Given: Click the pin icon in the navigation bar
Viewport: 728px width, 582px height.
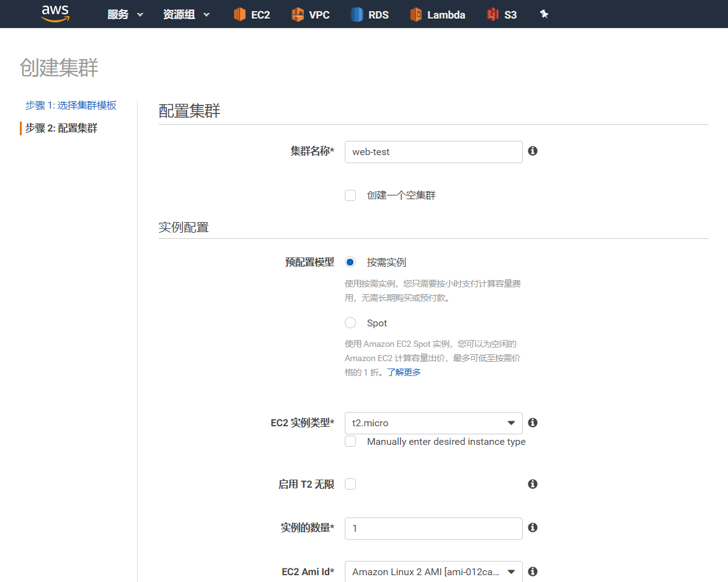Looking at the screenshot, I should click(544, 13).
